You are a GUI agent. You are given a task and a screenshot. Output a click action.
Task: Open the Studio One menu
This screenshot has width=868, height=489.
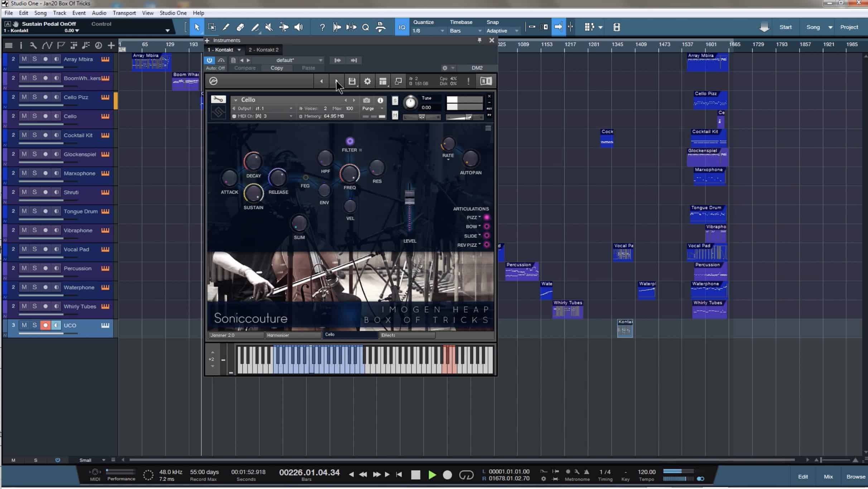click(x=173, y=13)
